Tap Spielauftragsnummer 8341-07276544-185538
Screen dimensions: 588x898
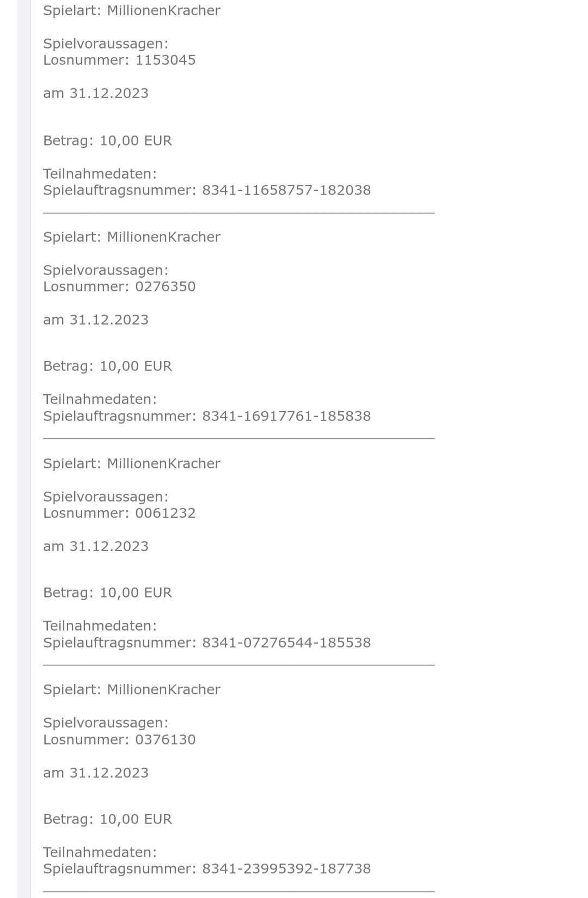pos(207,643)
